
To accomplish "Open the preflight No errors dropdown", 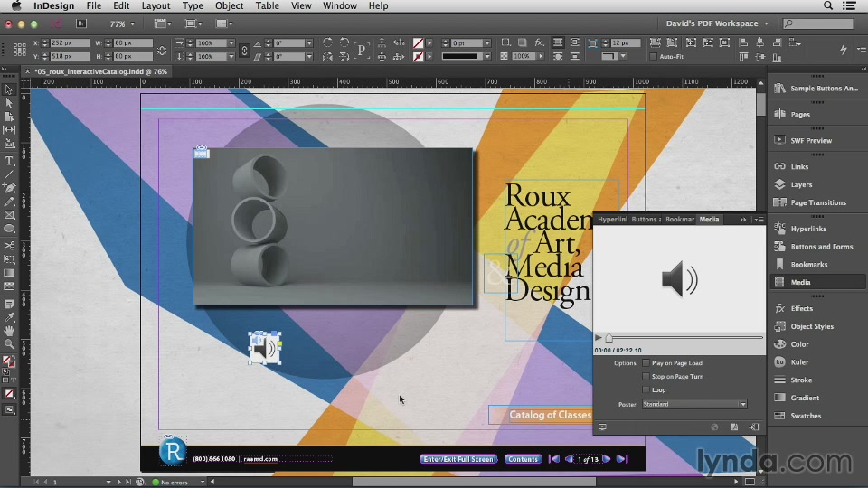I will 203,482.
